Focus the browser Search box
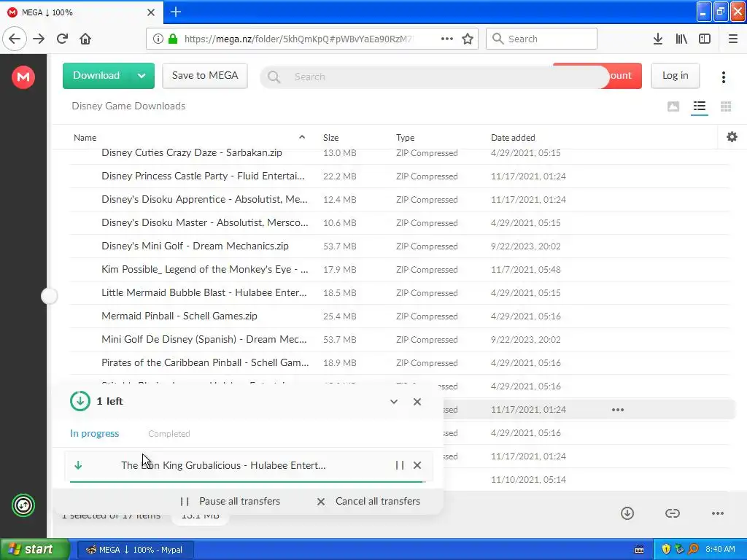 [x=541, y=39]
